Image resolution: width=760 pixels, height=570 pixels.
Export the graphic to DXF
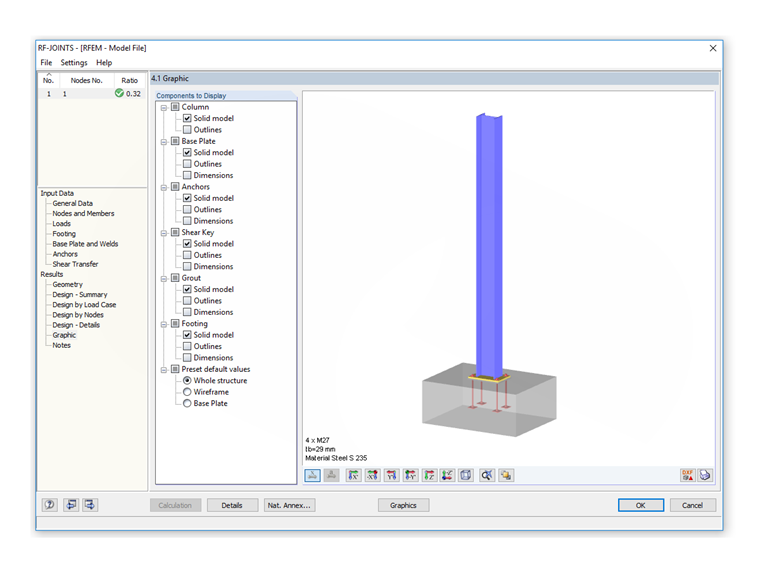click(x=687, y=475)
